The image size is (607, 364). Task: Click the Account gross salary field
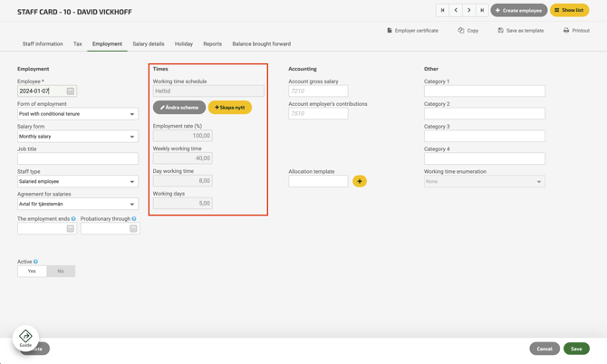pyautogui.click(x=318, y=91)
